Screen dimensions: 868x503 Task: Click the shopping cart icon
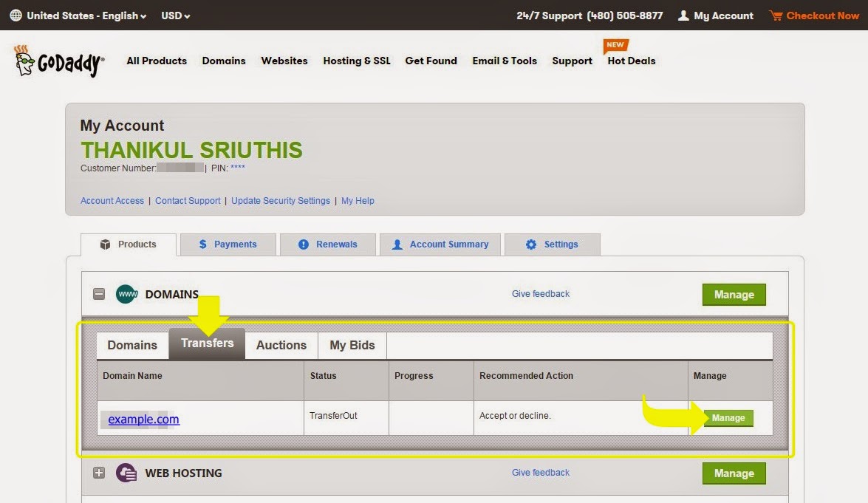click(776, 16)
